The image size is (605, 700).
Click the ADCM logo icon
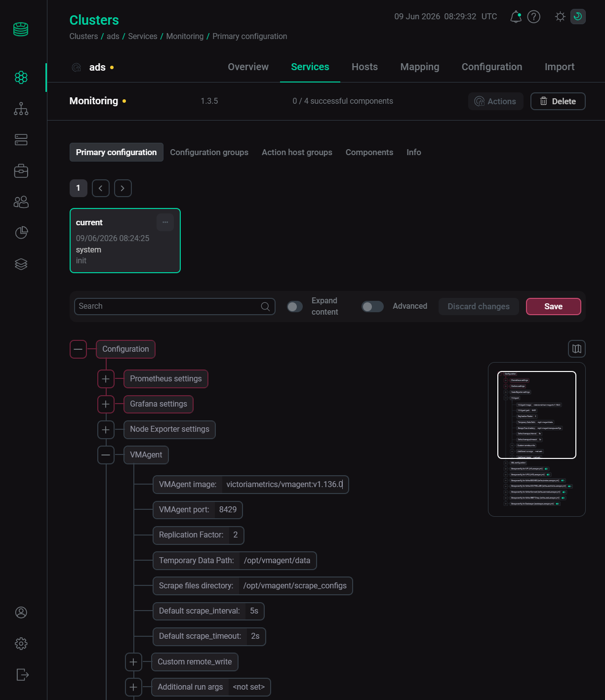[x=21, y=29]
